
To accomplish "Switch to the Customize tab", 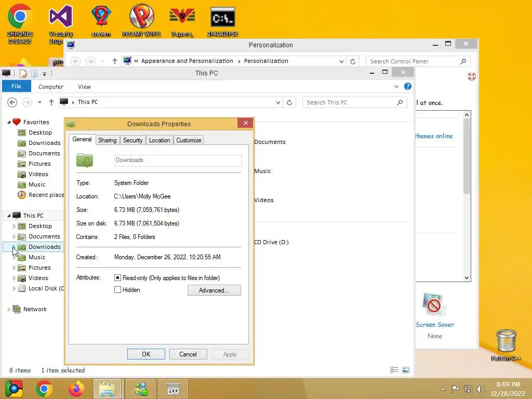I will point(189,140).
